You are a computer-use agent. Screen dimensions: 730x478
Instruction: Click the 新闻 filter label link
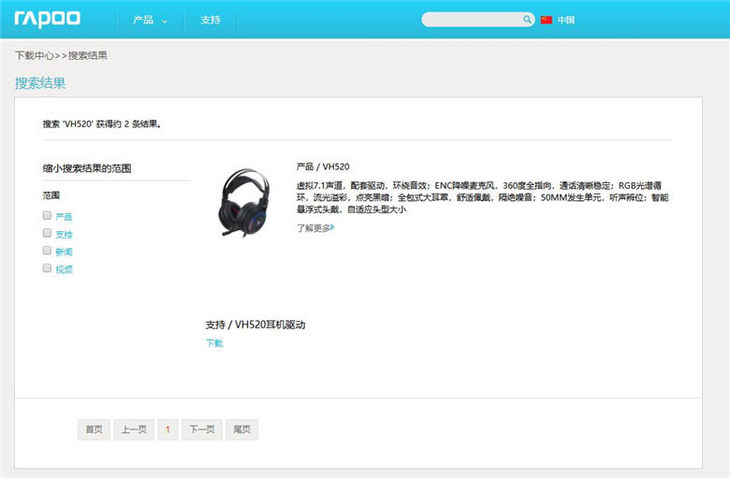[x=64, y=252]
